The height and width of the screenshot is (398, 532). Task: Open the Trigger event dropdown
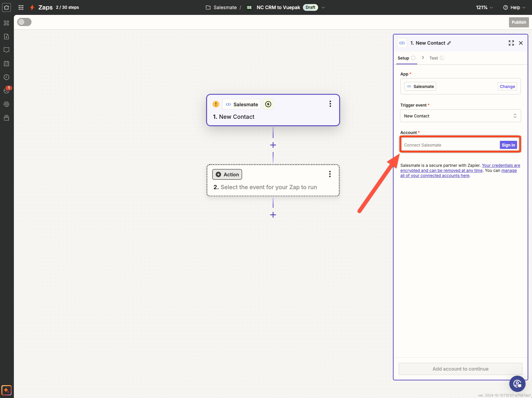coord(460,116)
